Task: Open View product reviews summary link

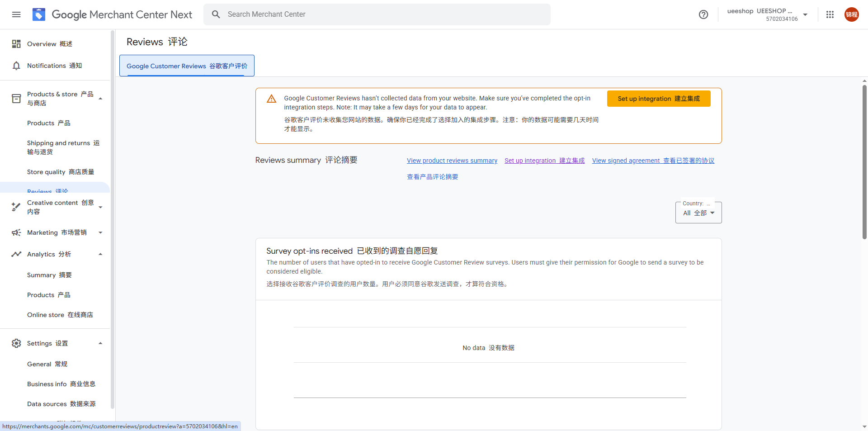Action: tap(452, 161)
